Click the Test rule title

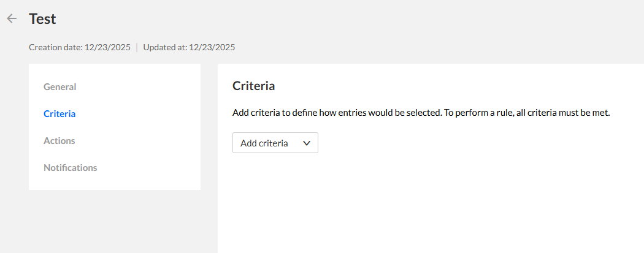[x=42, y=19]
